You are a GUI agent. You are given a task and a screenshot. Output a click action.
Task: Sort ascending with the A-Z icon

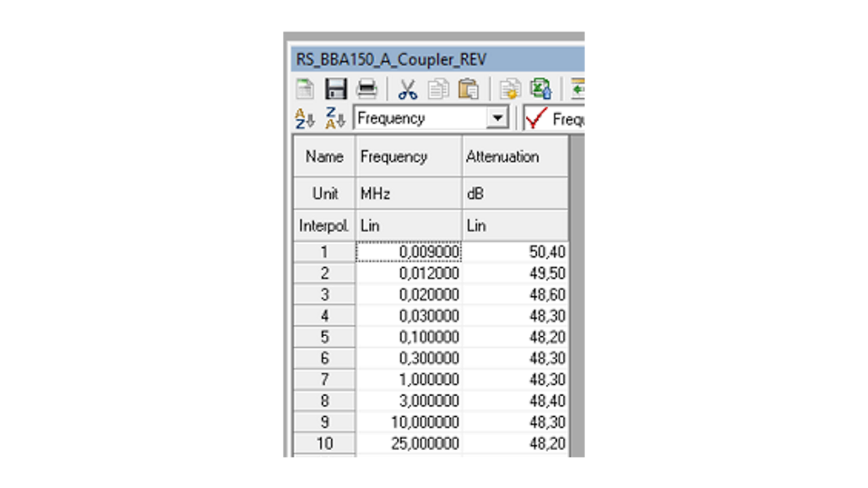pos(305,119)
